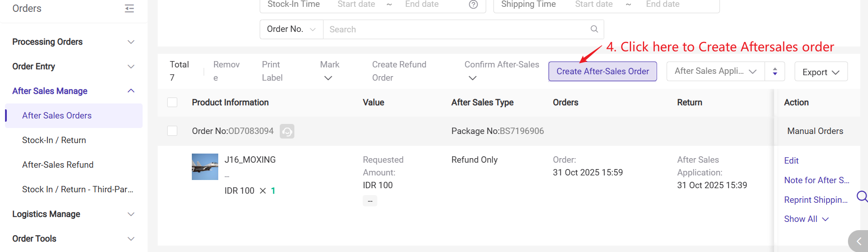Tick the checkbox for order OD7083094
The height and width of the screenshot is (252, 868).
click(172, 131)
